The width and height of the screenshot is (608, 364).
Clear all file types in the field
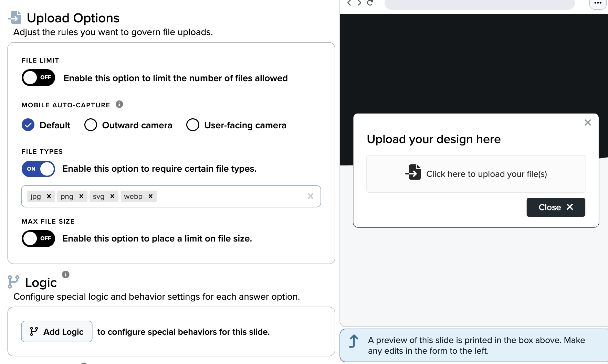tap(310, 196)
